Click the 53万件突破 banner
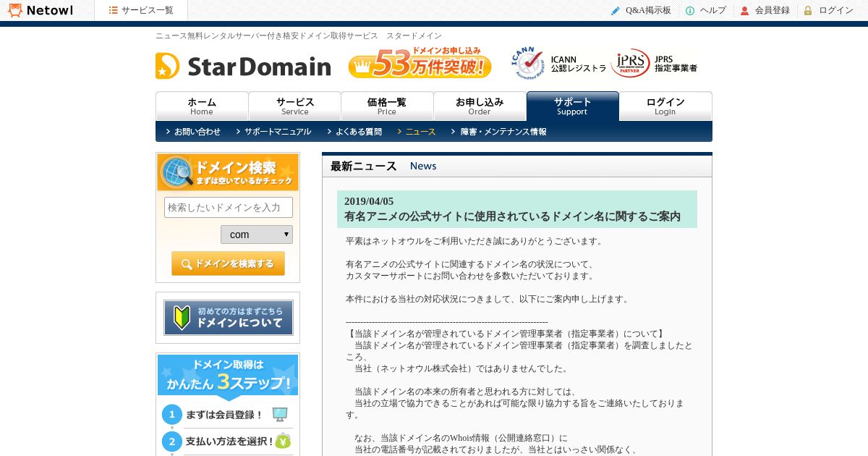This screenshot has height=456, width=868. click(x=420, y=63)
